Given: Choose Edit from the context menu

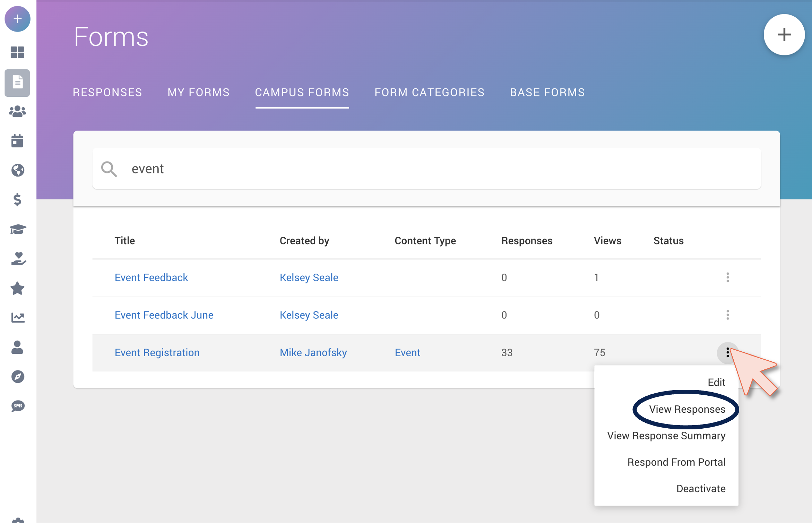Looking at the screenshot, I should coord(716,382).
